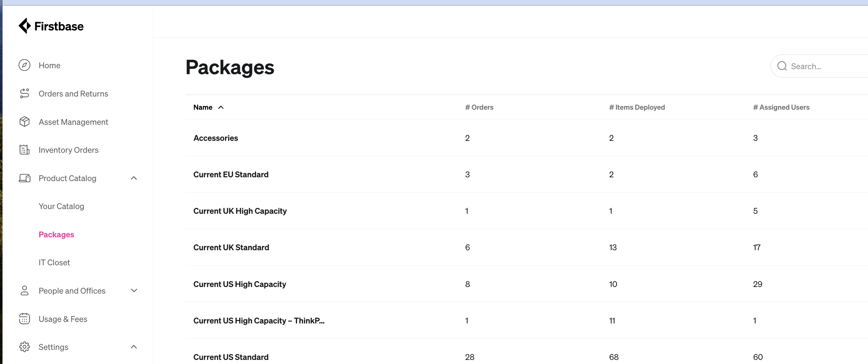This screenshot has height=364, width=868.
Task: Open the Accessories package
Action: (x=216, y=138)
